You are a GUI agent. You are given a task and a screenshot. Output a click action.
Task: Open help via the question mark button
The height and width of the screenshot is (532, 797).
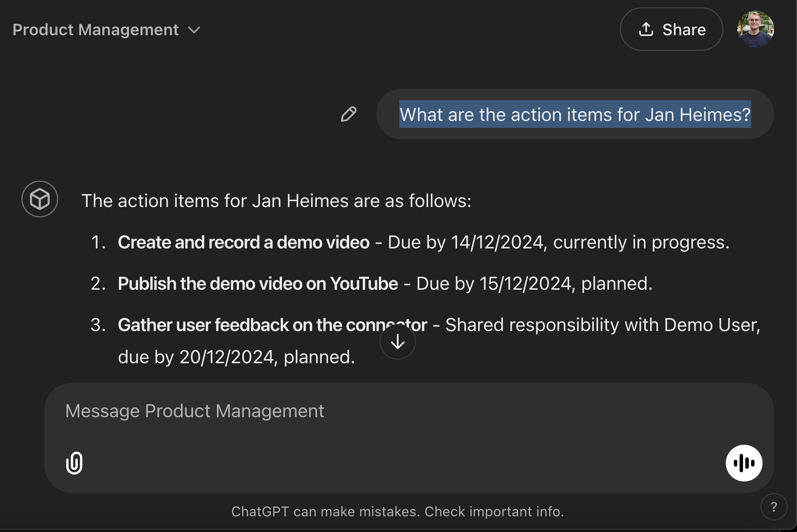click(x=774, y=507)
